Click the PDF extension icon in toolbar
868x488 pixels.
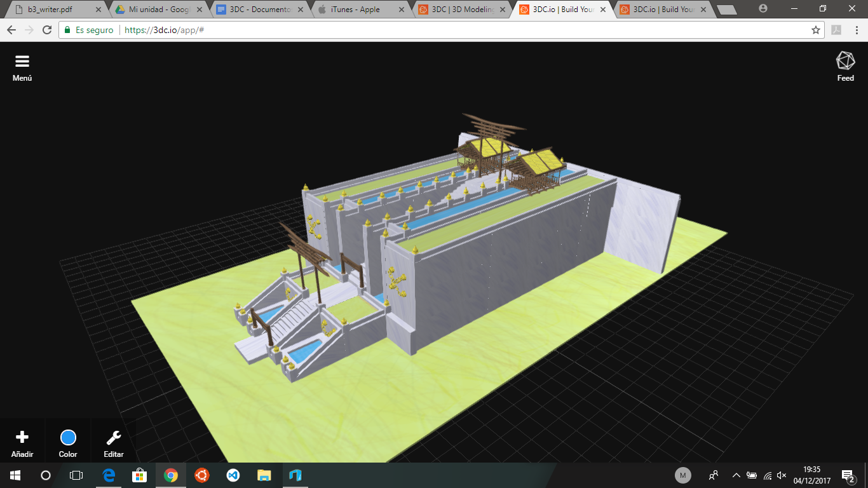pos(837,30)
